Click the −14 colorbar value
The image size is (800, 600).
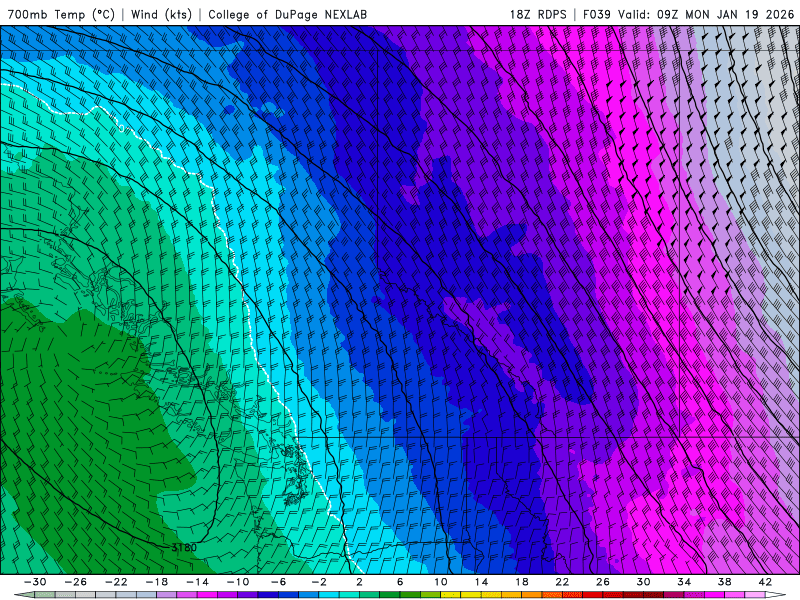tap(197, 582)
